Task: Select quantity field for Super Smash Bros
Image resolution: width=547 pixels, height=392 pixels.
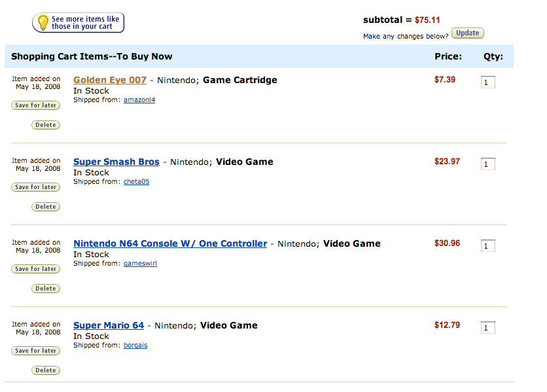Action: coord(487,164)
